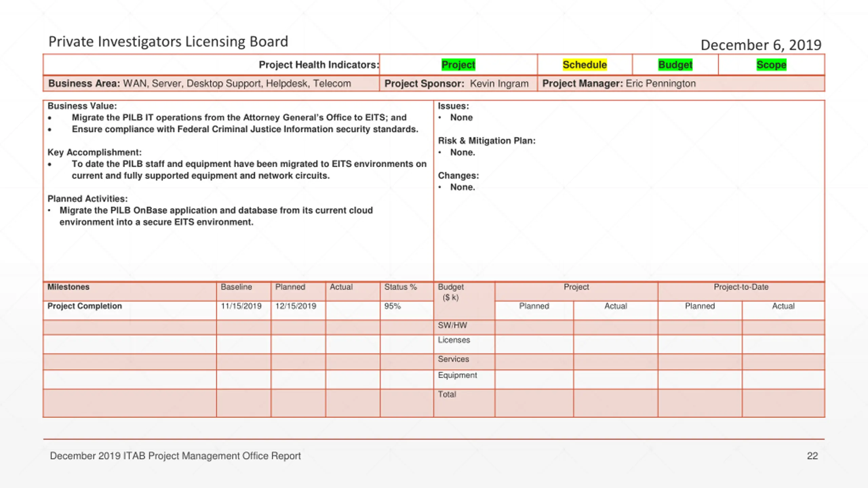The width and height of the screenshot is (868, 488).
Task: Click the page number '22'
Action: tap(812, 456)
